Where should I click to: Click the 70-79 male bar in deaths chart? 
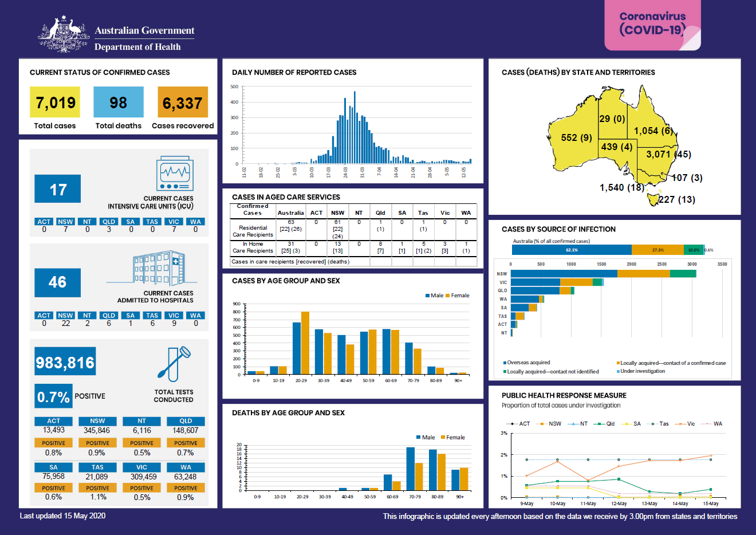click(x=411, y=469)
